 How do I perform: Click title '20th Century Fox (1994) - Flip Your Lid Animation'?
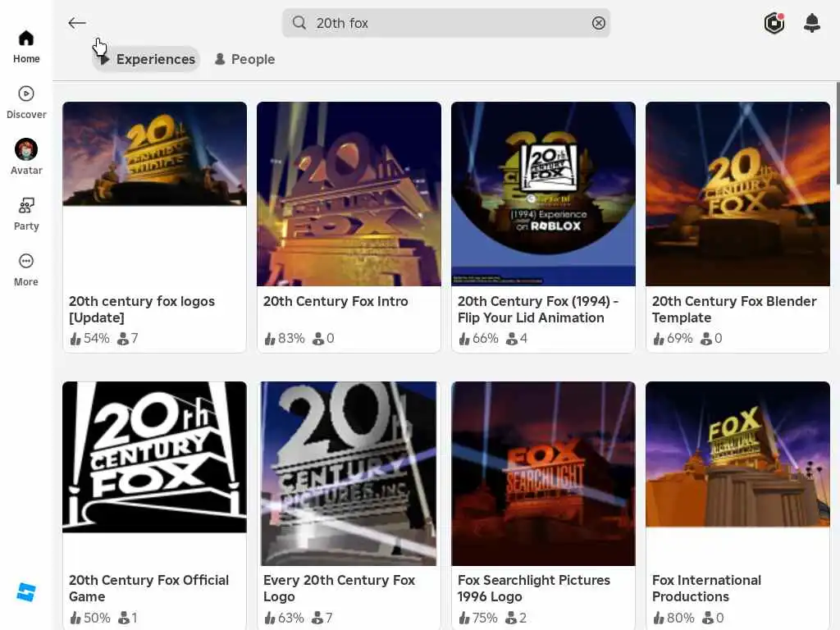point(538,309)
